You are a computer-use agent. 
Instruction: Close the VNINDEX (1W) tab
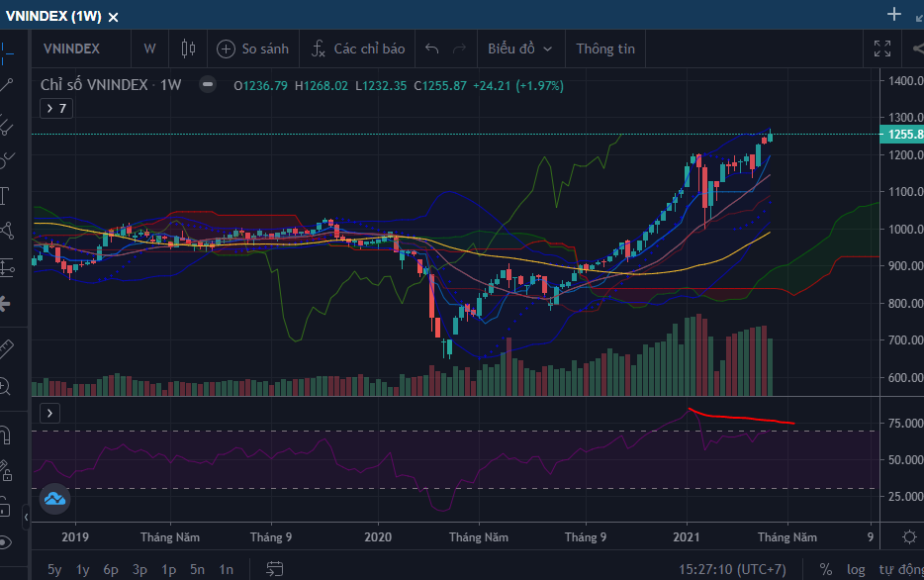[x=113, y=17]
